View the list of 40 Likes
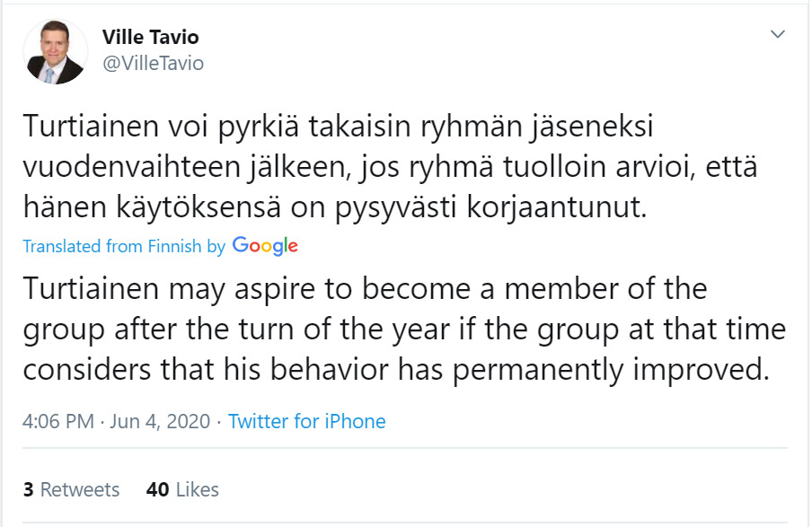This screenshot has height=527, width=812. coord(181,489)
